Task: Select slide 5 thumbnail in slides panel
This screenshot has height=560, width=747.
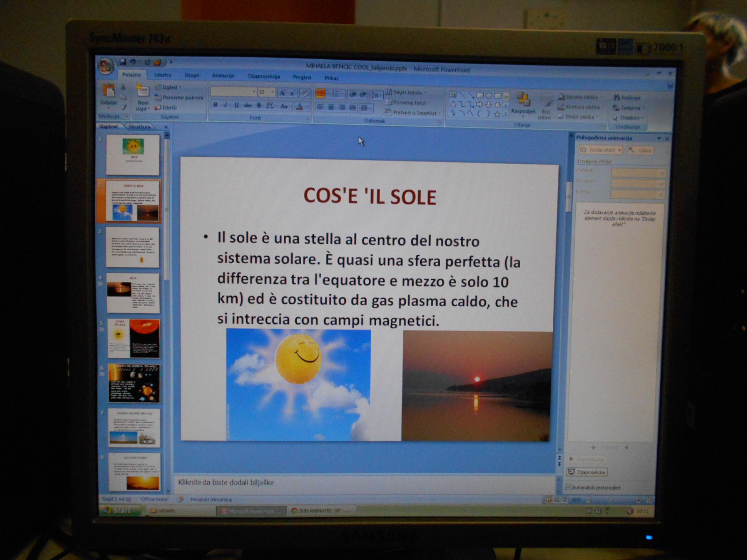Action: pyautogui.click(x=134, y=338)
